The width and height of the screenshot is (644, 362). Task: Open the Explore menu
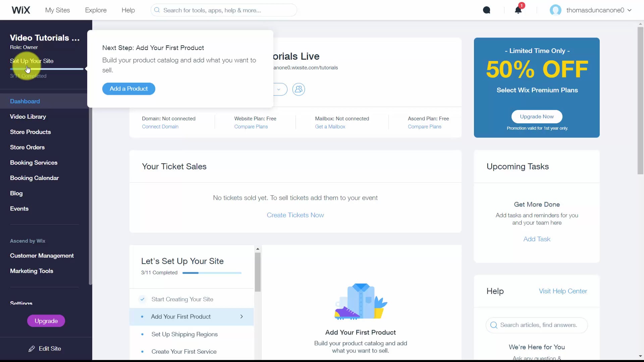96,10
